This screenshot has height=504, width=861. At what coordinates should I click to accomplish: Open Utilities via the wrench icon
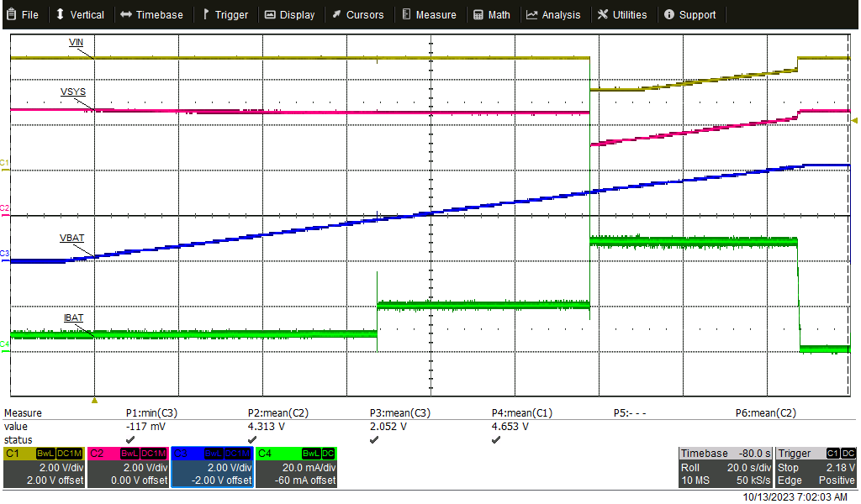(603, 13)
